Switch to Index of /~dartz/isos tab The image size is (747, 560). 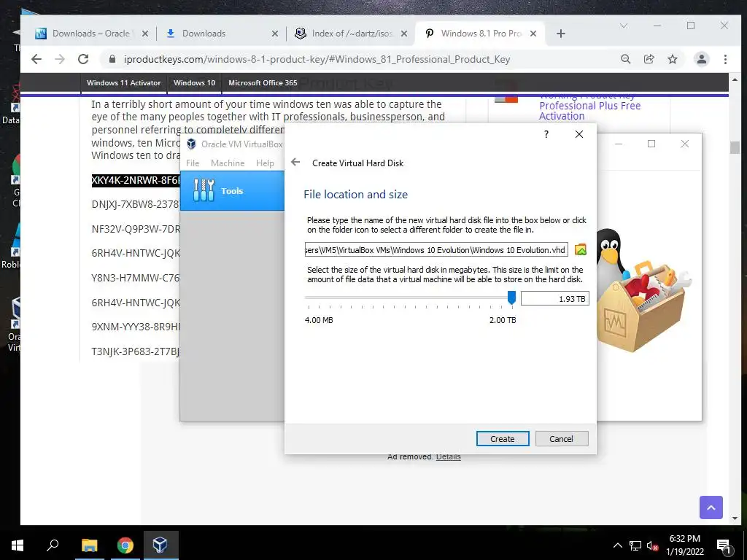click(x=350, y=34)
